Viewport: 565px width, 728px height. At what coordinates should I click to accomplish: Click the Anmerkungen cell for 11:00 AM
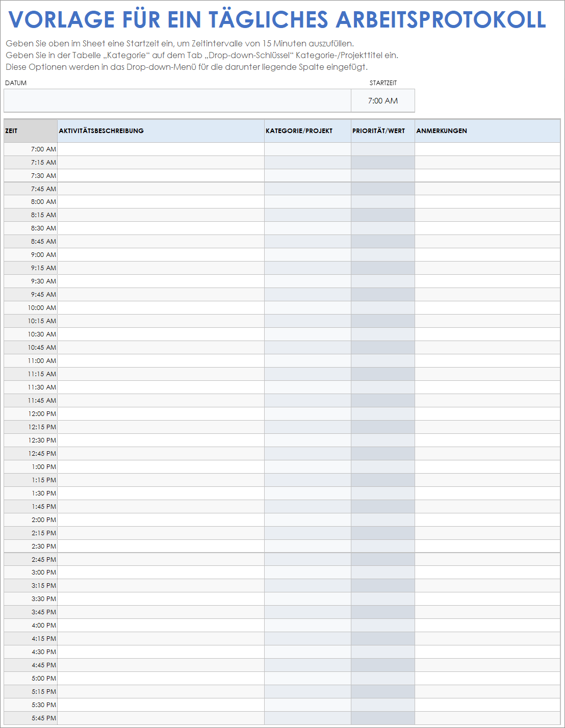[x=487, y=361]
